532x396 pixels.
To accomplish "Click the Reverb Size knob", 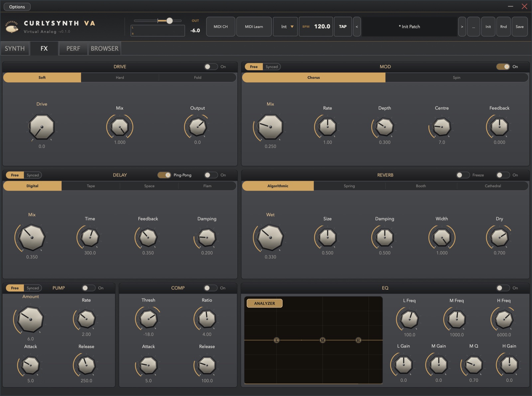I will click(328, 237).
